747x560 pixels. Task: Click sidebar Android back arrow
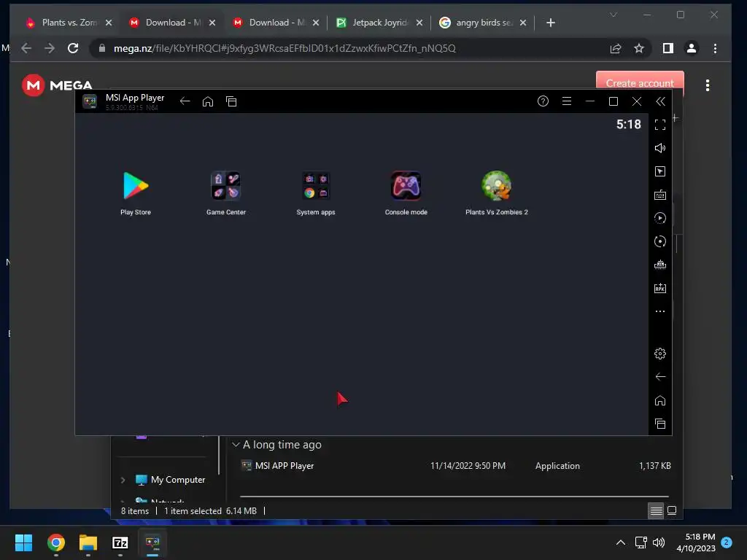pos(659,377)
